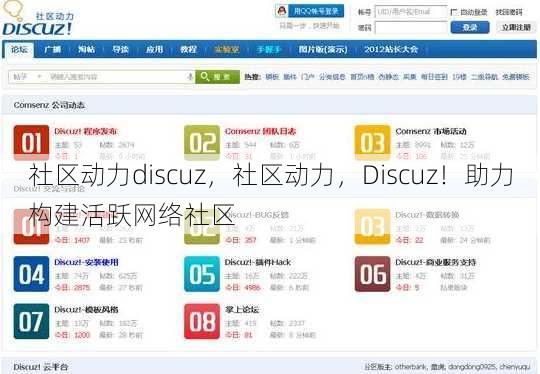Image resolution: width=540 pixels, height=374 pixels.
Task: Open the Discuz!-安装使用 forum title
Action: (x=86, y=262)
